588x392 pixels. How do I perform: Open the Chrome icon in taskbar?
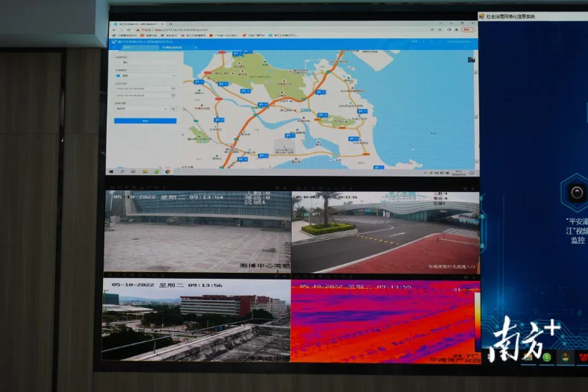[168, 171]
